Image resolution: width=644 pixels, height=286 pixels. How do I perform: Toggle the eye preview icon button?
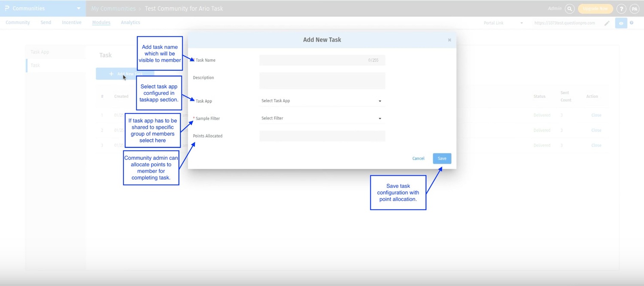pos(621,23)
